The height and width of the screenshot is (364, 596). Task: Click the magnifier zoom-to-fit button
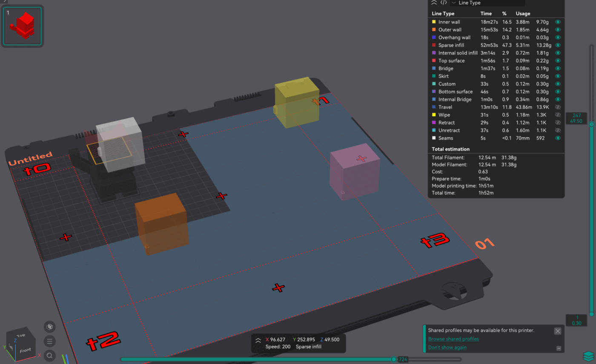pos(50,355)
